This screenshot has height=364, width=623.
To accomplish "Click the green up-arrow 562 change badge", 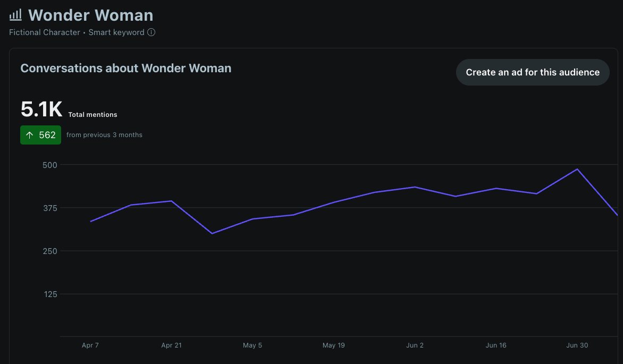I will 40,135.
